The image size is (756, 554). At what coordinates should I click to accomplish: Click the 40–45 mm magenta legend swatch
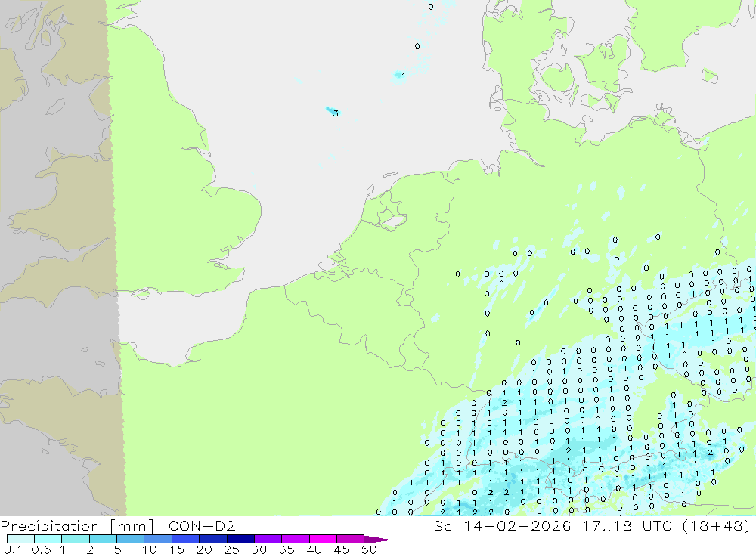(323, 539)
